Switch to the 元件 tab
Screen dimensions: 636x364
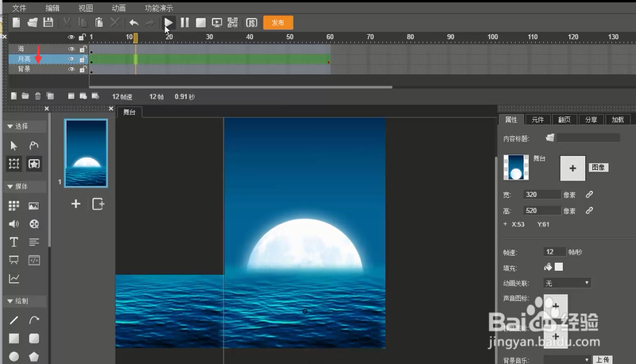click(538, 119)
